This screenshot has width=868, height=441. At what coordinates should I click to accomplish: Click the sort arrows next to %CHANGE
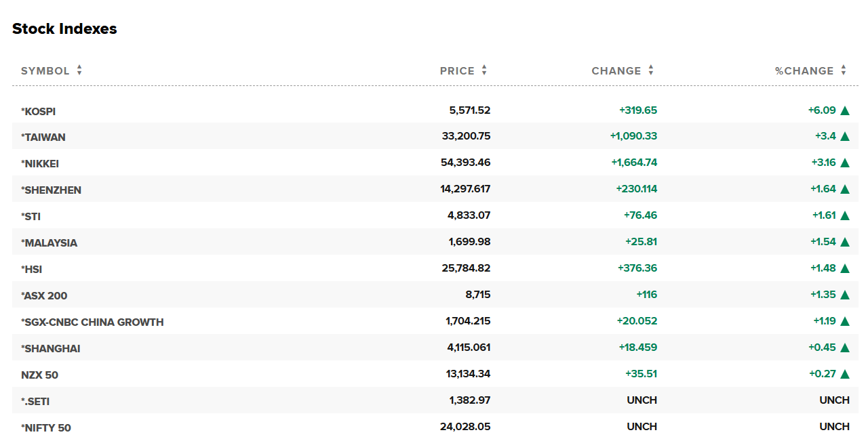tap(844, 70)
